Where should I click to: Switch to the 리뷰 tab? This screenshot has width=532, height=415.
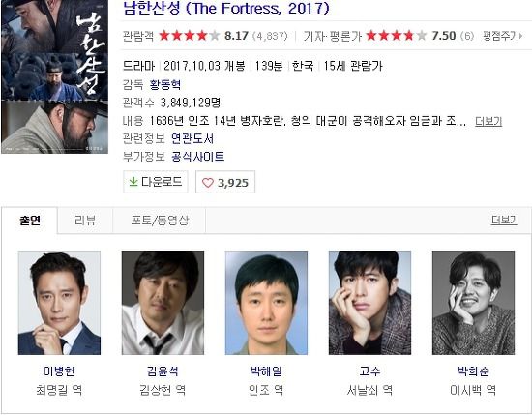85,221
